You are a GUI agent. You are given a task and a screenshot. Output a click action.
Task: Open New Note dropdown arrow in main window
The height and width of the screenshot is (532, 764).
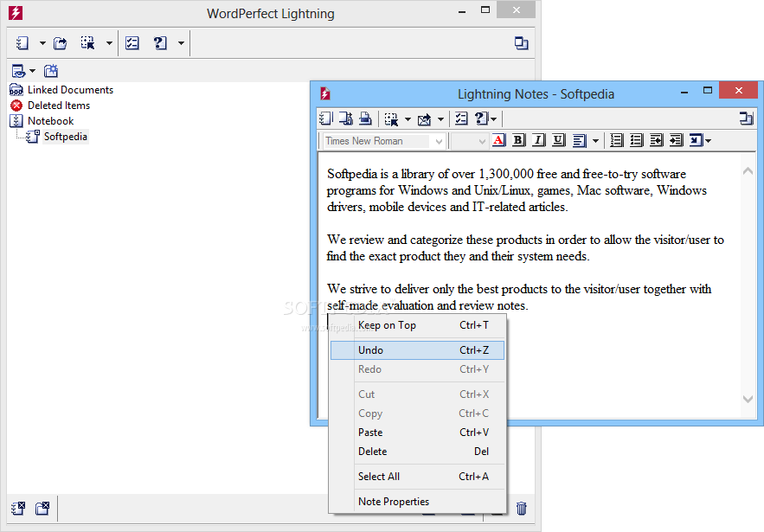click(x=42, y=43)
